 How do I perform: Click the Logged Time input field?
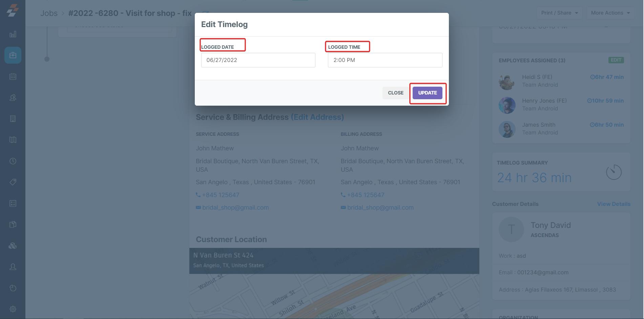coord(385,60)
